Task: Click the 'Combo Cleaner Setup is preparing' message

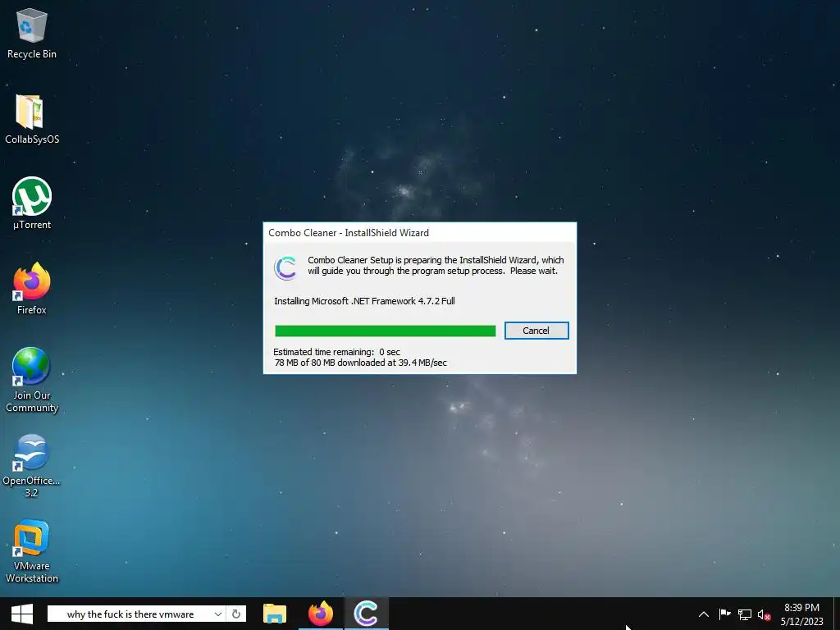Action: coord(436,265)
